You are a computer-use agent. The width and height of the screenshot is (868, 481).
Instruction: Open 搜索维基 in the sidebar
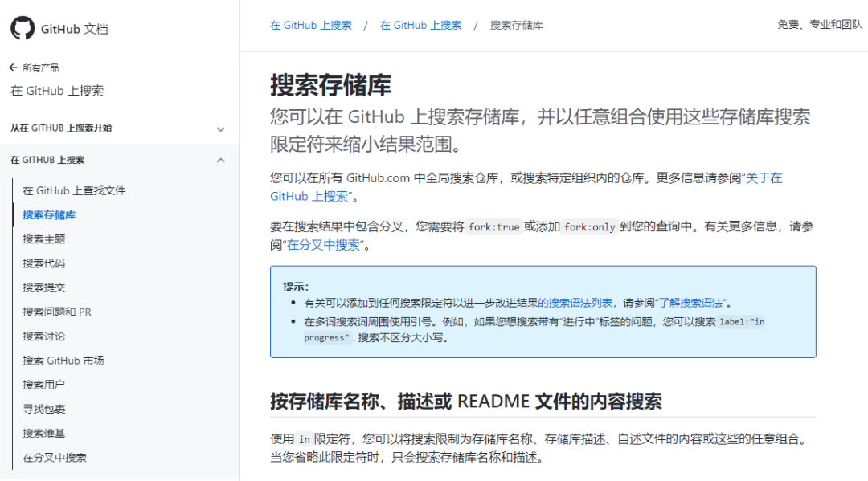click(43, 434)
